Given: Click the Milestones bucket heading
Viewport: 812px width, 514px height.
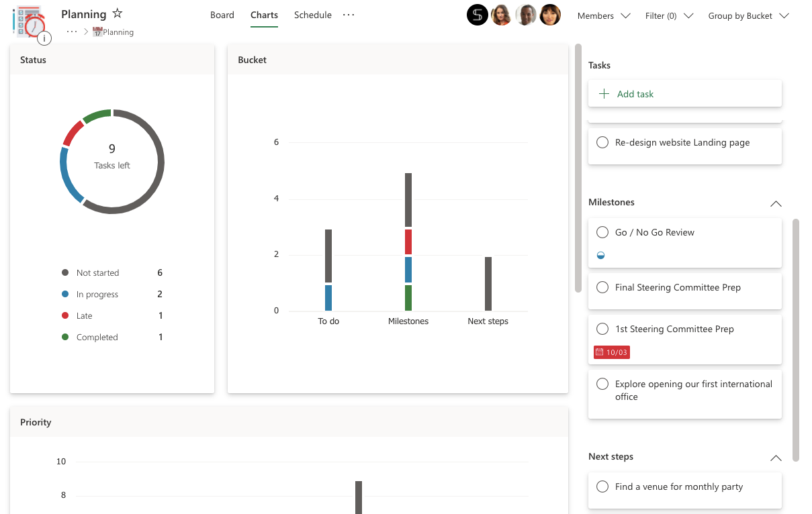Looking at the screenshot, I should tap(612, 202).
